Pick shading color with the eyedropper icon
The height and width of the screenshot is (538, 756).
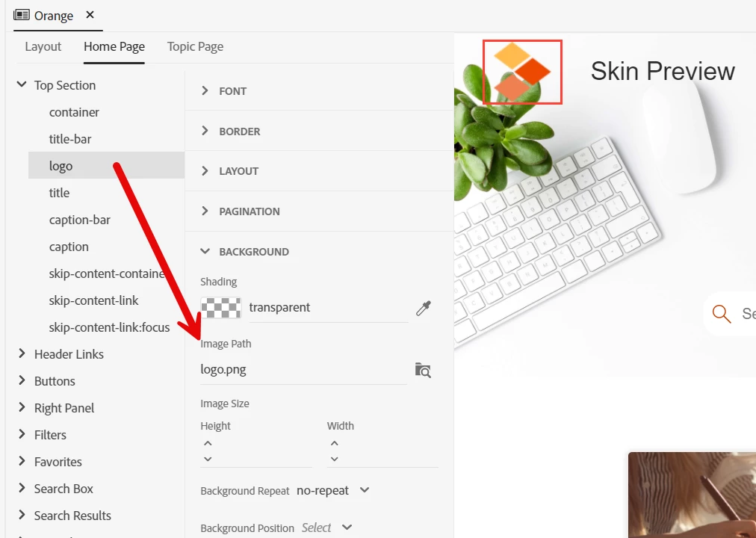424,308
